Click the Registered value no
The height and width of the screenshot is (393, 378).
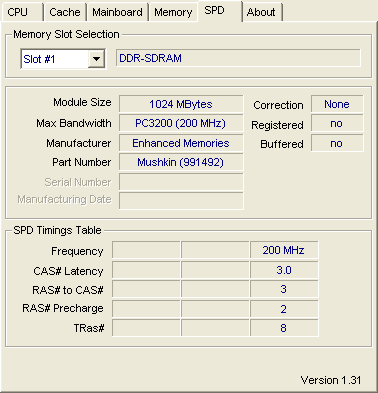coord(337,124)
